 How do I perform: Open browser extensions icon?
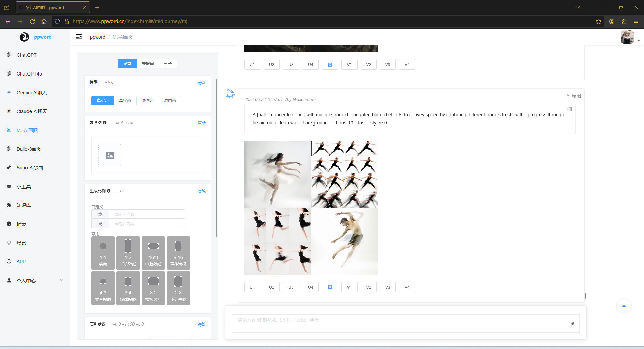tap(624, 21)
